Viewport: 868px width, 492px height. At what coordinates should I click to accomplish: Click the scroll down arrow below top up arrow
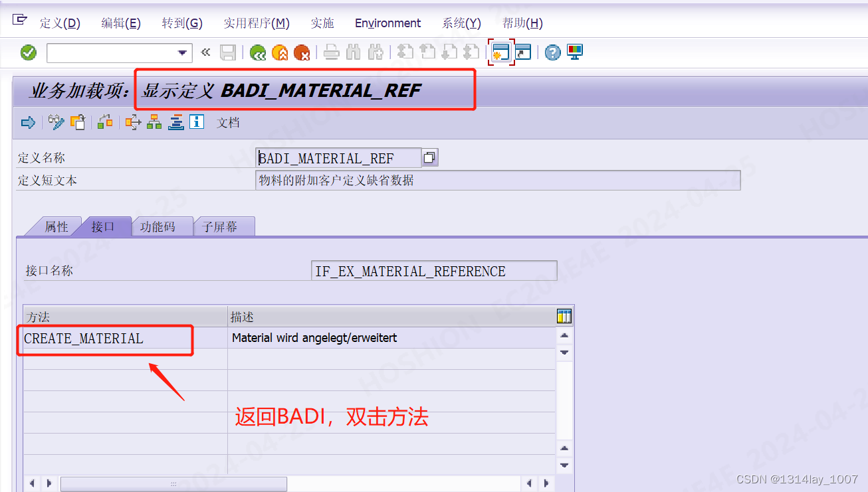coord(564,352)
